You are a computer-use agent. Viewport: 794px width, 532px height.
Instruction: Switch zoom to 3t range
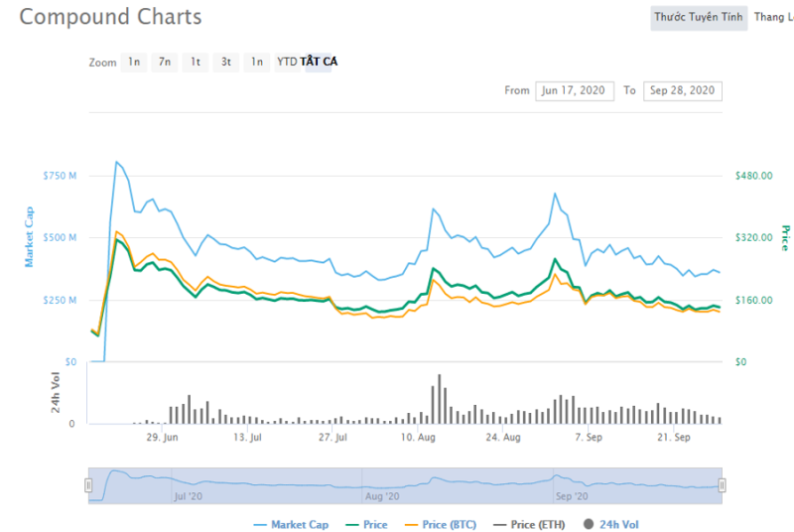tap(226, 63)
